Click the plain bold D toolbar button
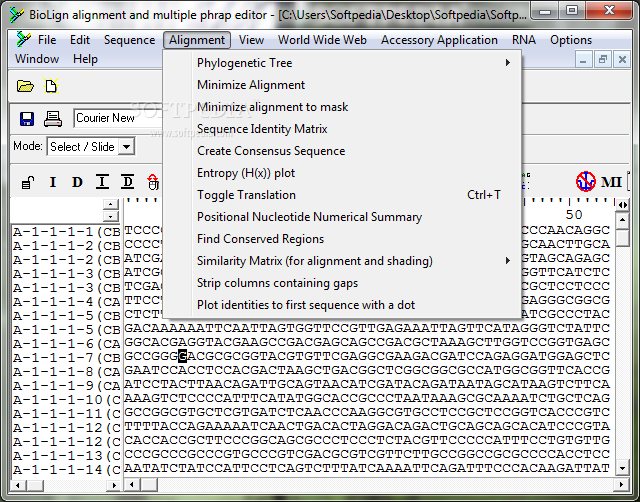The width and height of the screenshot is (640, 502). (77, 182)
